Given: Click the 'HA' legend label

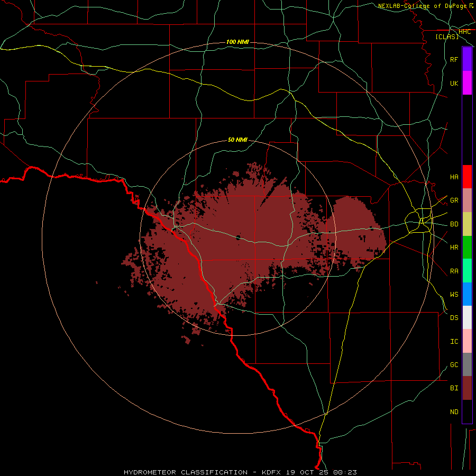Looking at the screenshot, I should (454, 177).
